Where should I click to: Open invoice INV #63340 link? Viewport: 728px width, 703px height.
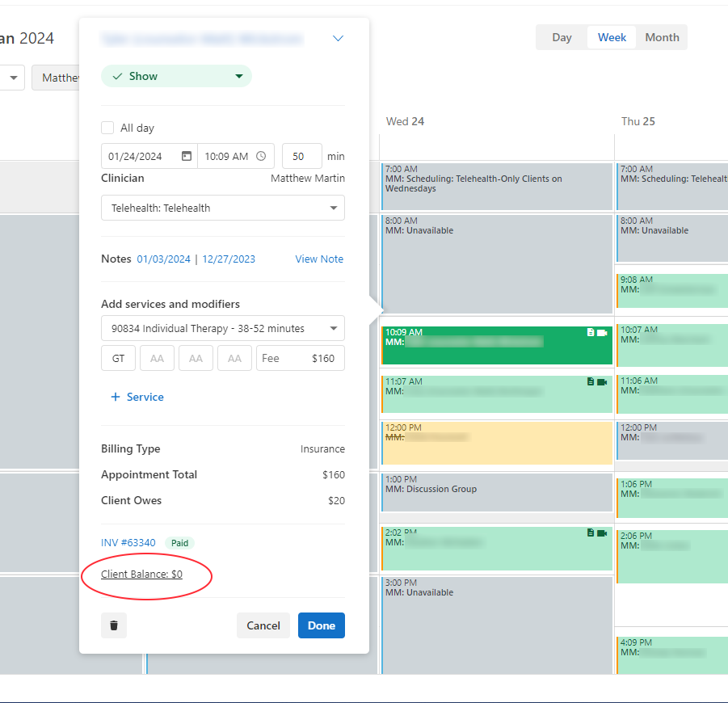tap(128, 543)
